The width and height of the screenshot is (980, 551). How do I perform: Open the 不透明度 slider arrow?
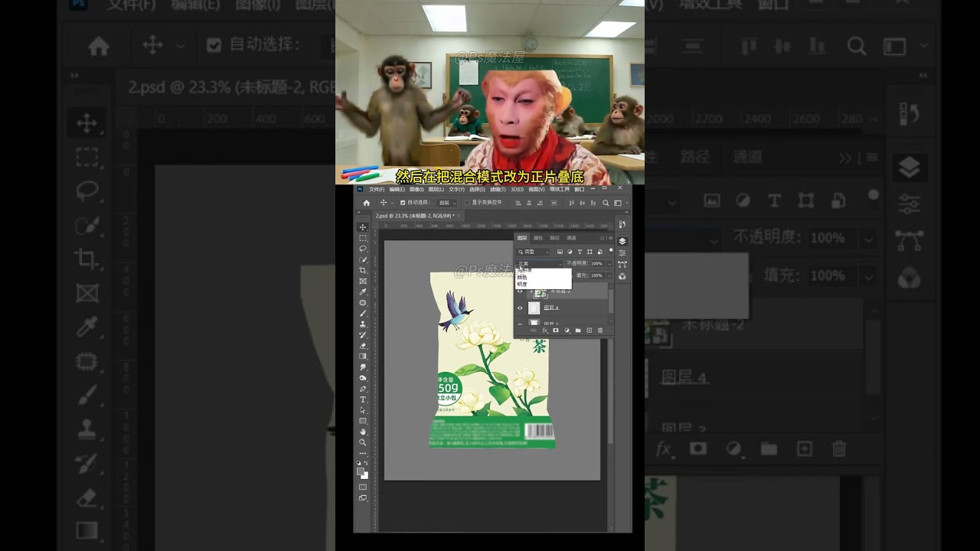609,263
